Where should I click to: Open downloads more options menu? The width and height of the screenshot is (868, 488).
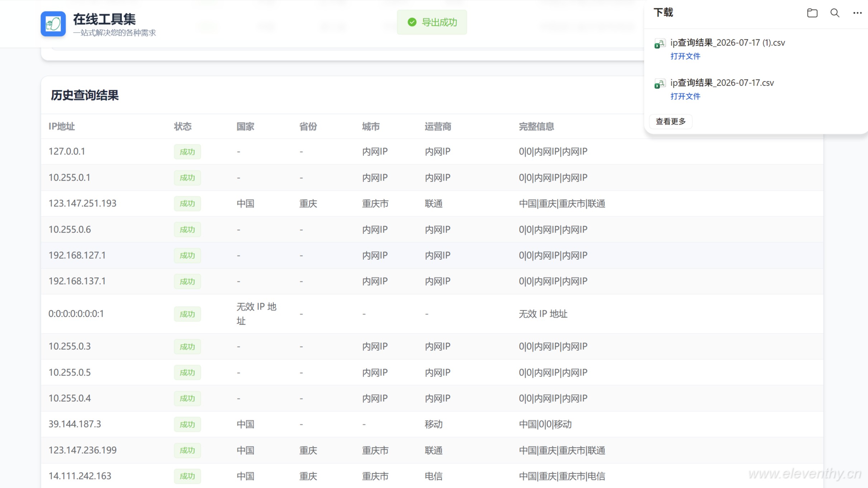coord(857,13)
